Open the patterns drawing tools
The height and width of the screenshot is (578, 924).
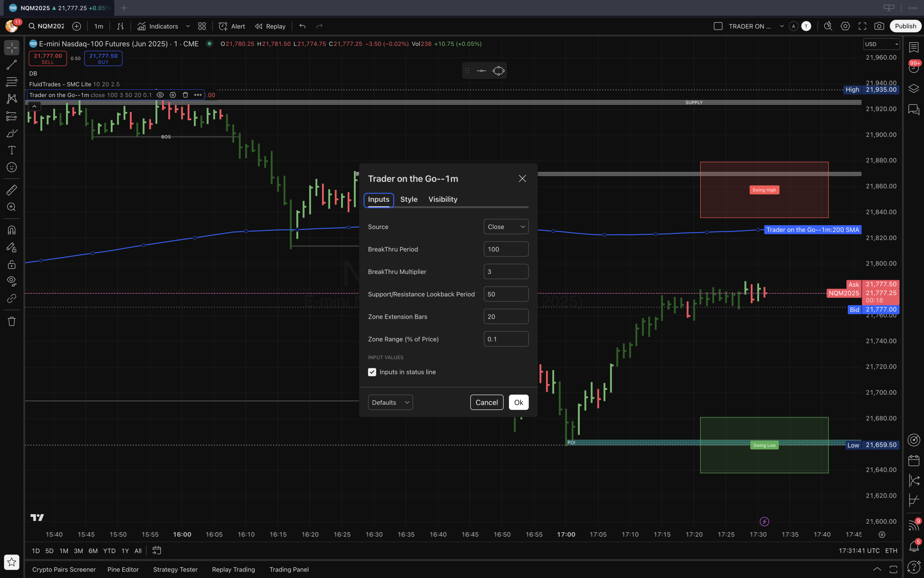[12, 99]
